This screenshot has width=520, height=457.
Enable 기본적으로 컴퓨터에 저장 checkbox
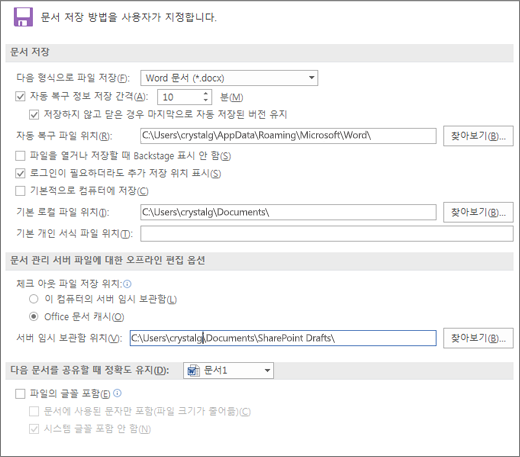click(x=20, y=191)
